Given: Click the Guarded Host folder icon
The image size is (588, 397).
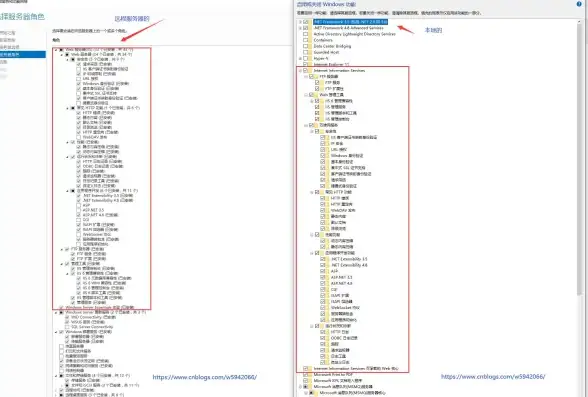Looking at the screenshot, I should [x=311, y=52].
